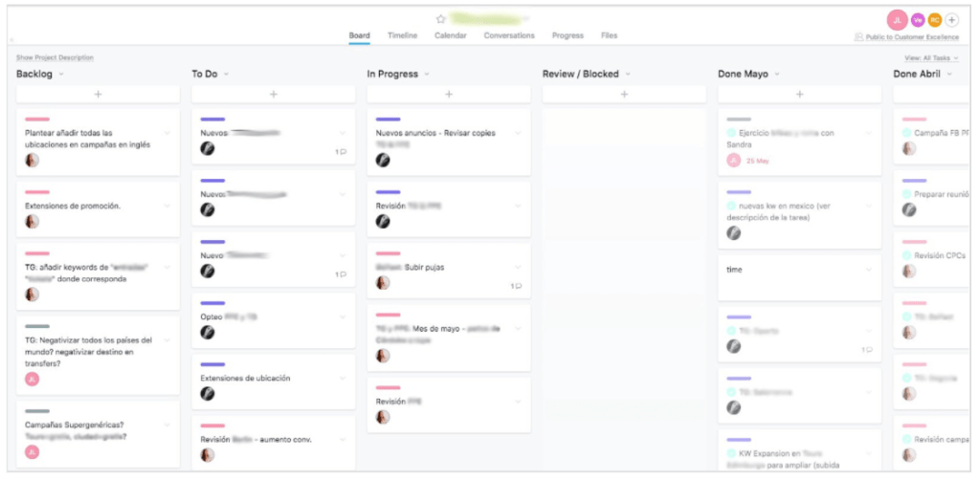Toggle completion check on KW Expansion task

tap(731, 453)
